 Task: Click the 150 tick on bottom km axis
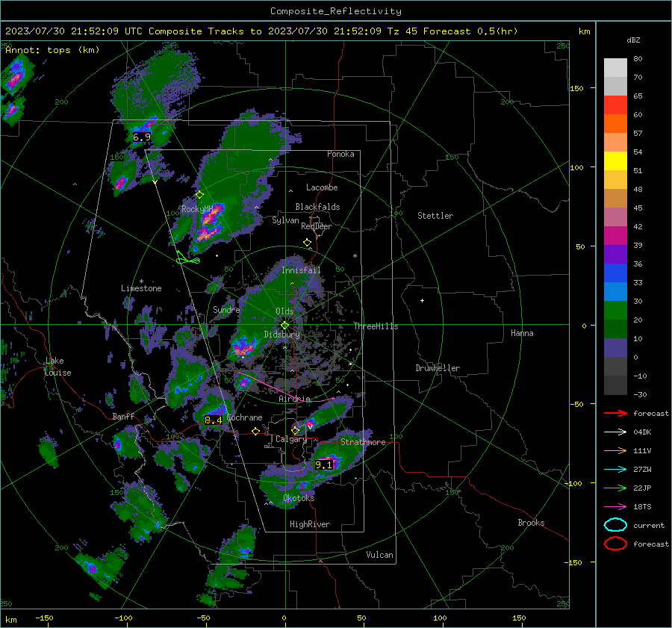click(519, 618)
